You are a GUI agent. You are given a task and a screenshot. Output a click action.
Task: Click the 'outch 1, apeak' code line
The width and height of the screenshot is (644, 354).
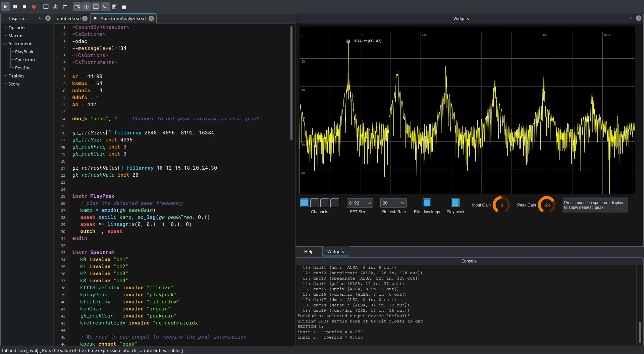pos(101,231)
